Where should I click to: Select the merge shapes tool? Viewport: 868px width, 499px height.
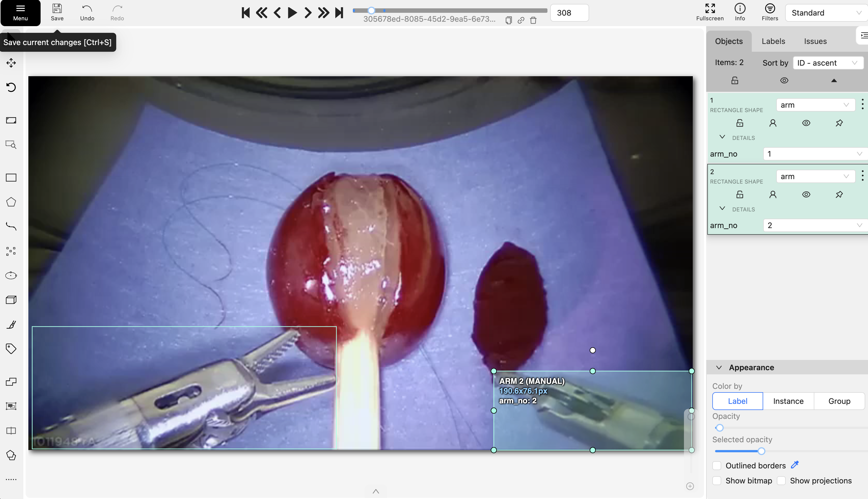[11, 382]
